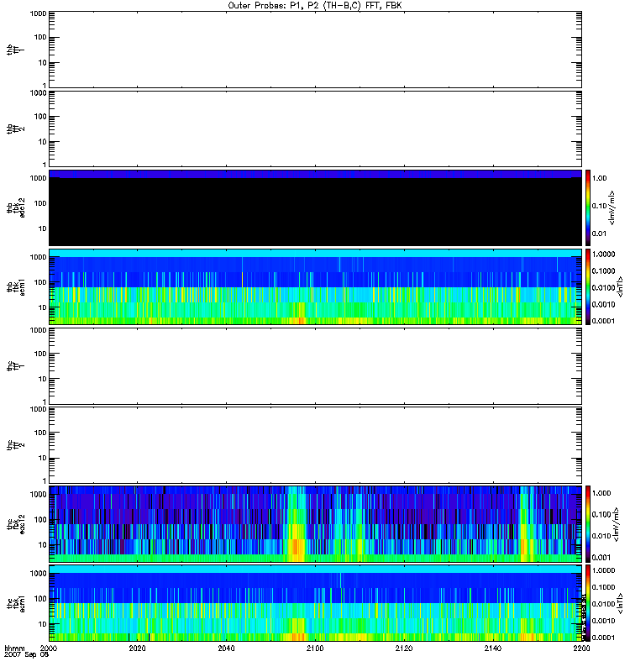Click the 'thb fbk scm1' y-axis label
630x672 pixels.
(15, 287)
